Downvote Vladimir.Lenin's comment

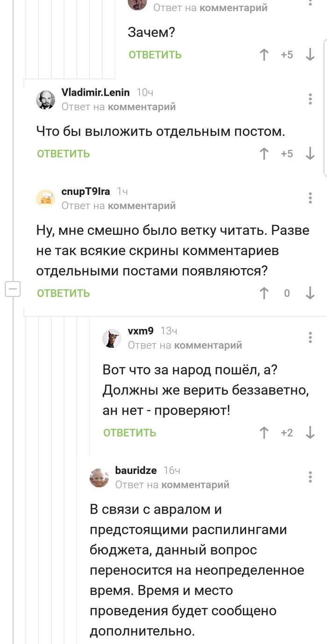click(x=310, y=154)
